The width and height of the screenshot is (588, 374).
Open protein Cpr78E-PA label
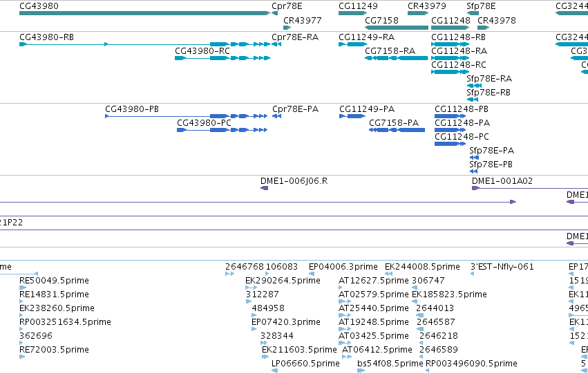(296, 109)
